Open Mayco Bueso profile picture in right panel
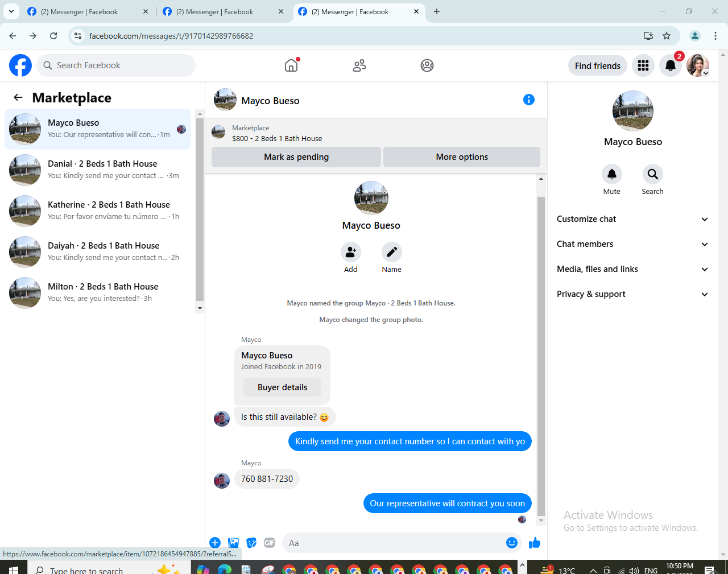Screen dimensions: 728x574 (633, 111)
